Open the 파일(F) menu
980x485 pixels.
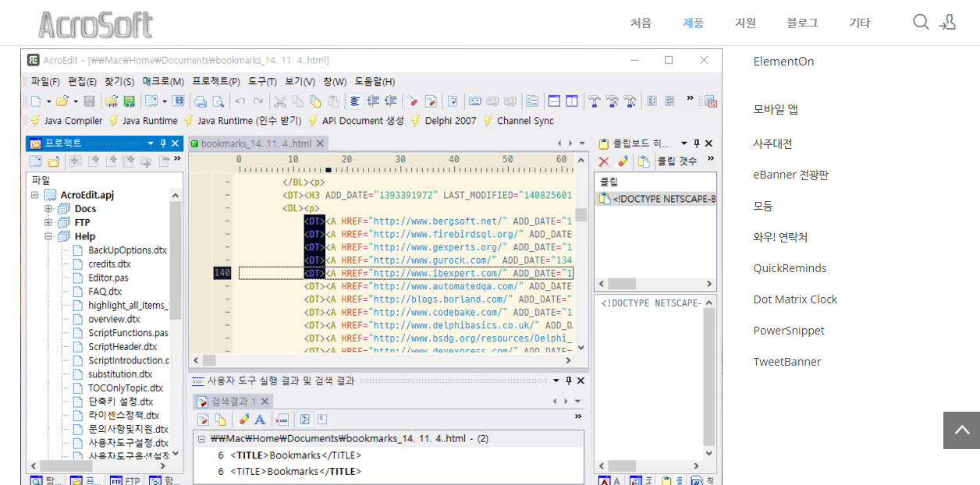pos(45,81)
